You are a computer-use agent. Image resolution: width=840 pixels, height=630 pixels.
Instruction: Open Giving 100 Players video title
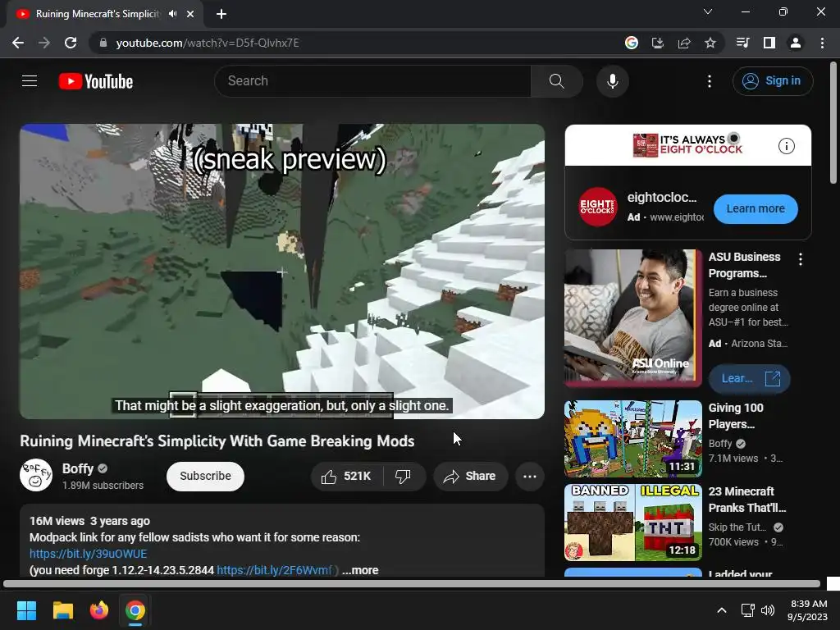[736, 416]
